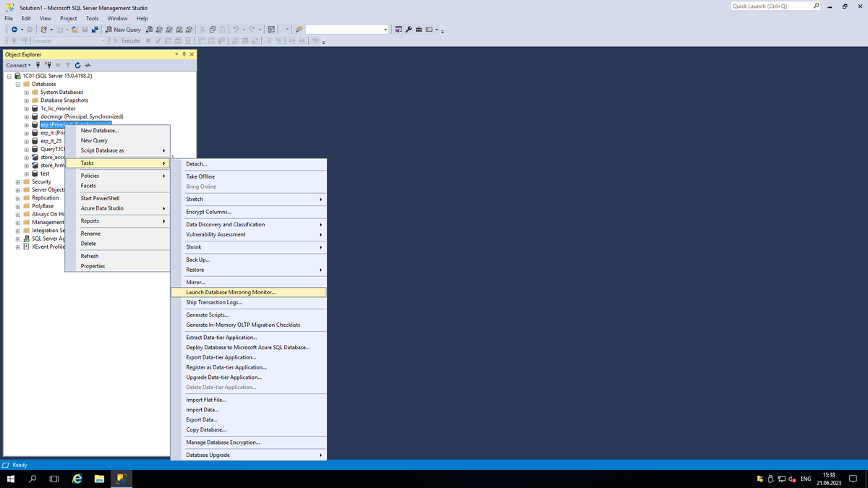This screenshot has height=488, width=868.
Task: Click the Connect Object Explorer plug icon
Action: click(38, 65)
